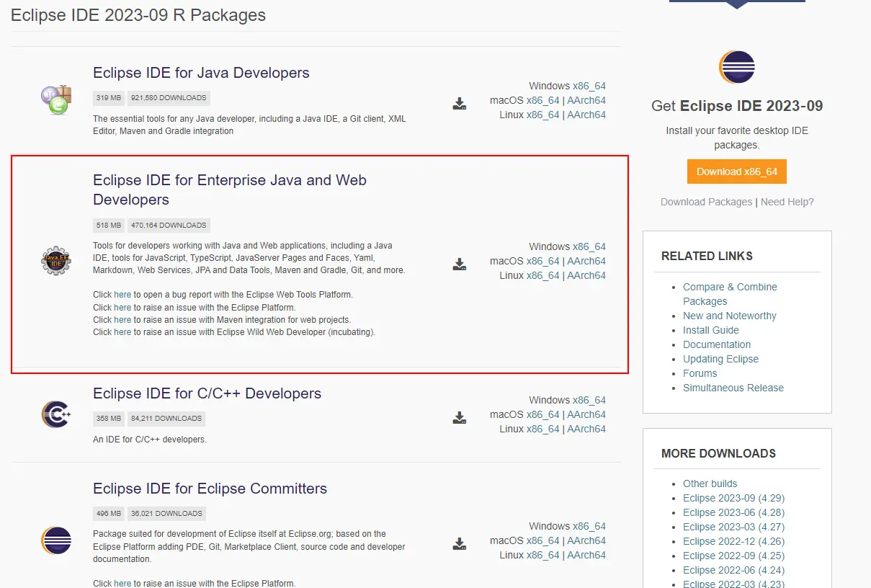Download Windows x86_64 for Java Developers
This screenshot has height=588, width=871.
(589, 86)
